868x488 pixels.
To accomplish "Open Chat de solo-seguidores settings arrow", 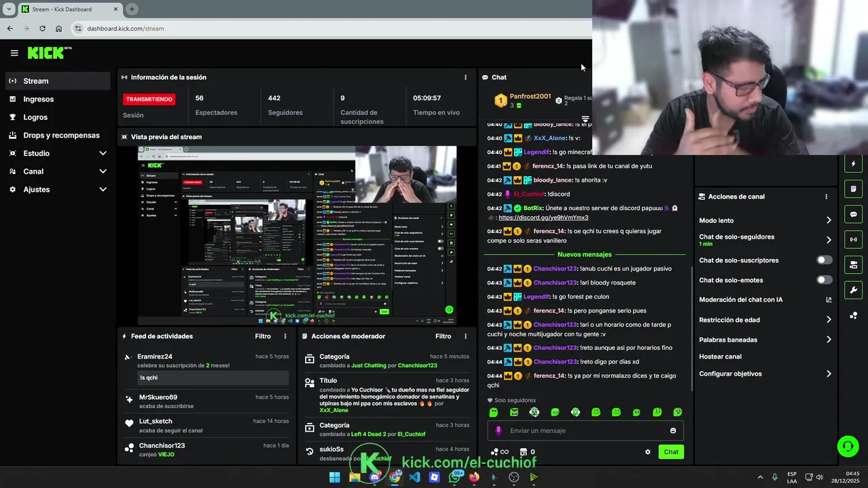I will 829,240.
